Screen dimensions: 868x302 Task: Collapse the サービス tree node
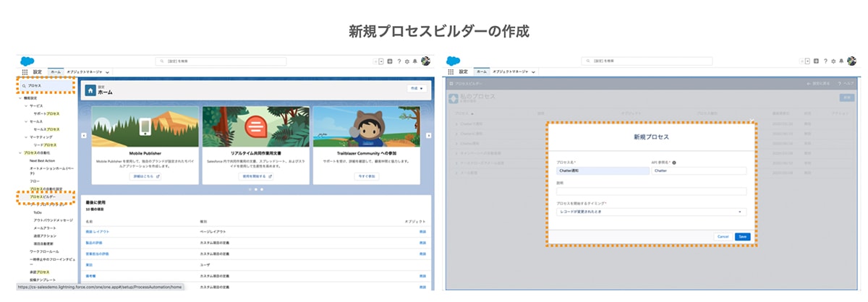(26, 105)
